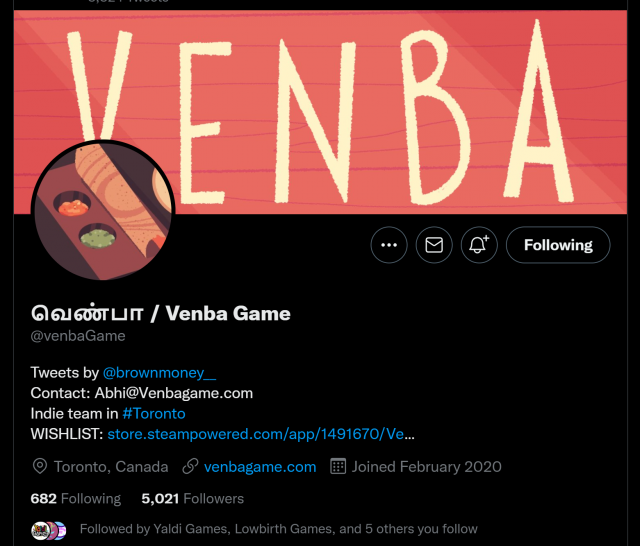640x546 pixels.
Task: Click the #Toronto hashtag
Action: pyautogui.click(x=154, y=413)
